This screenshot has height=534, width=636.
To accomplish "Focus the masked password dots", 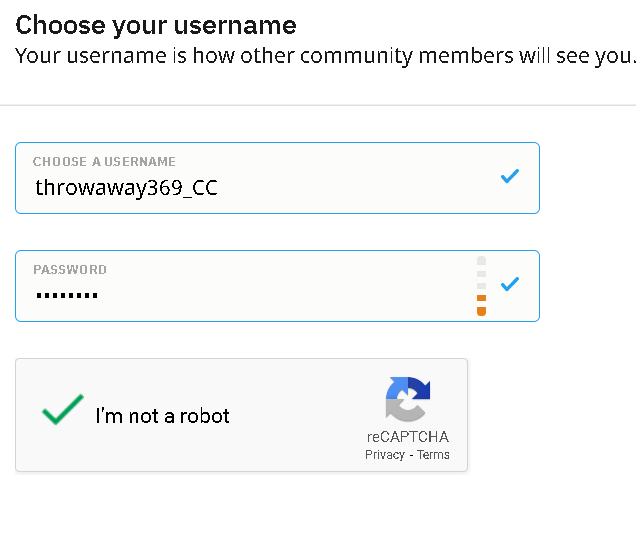I will (66, 295).
